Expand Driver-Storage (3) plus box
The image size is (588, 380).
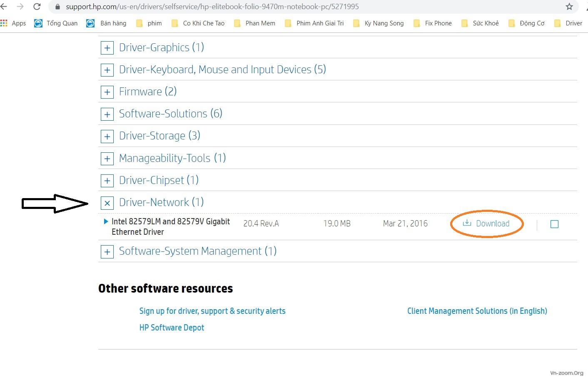107,136
